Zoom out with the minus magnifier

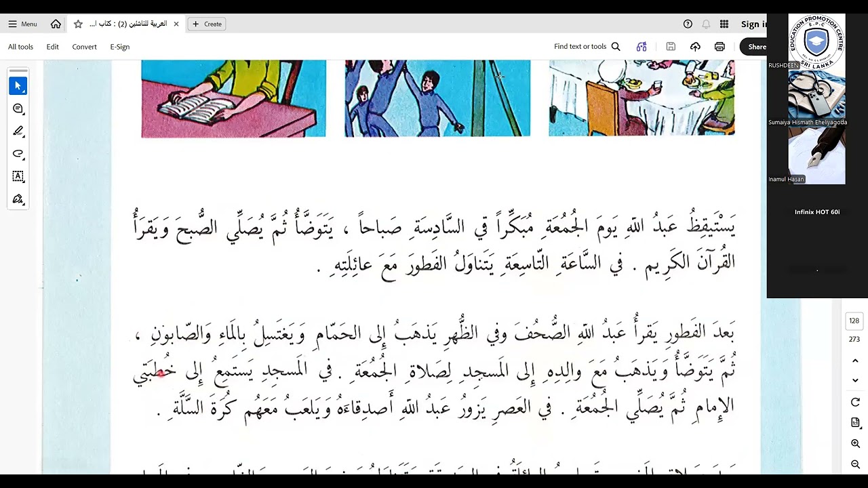[x=855, y=464]
